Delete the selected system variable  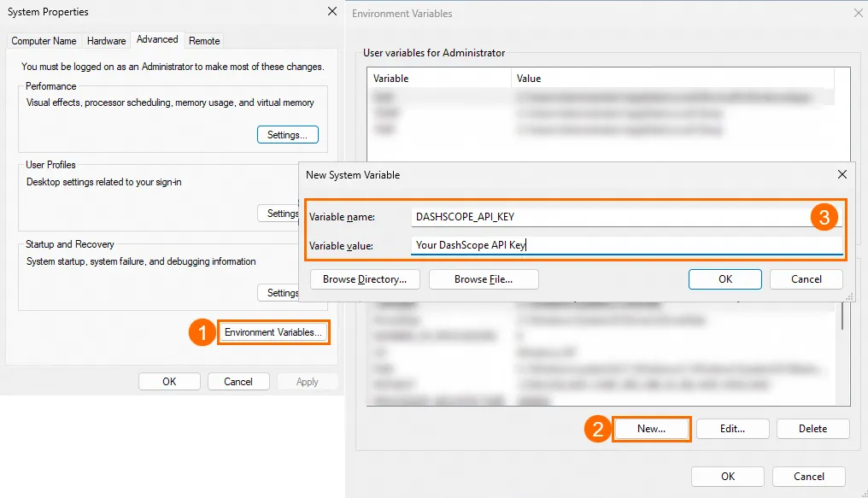pyautogui.click(x=812, y=429)
